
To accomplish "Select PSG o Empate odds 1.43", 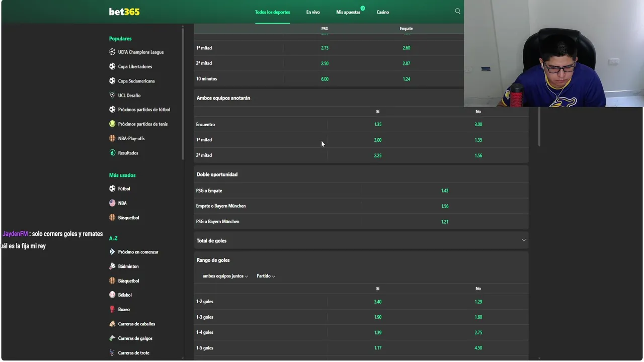I will [444, 191].
